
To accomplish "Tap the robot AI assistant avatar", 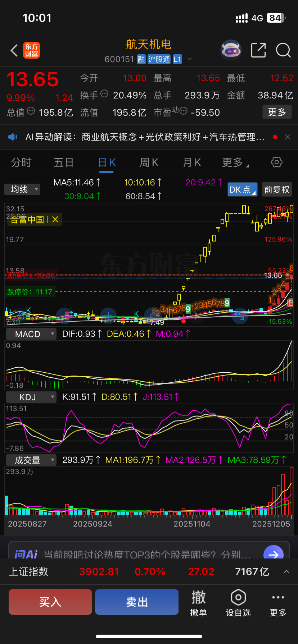I will click(231, 50).
